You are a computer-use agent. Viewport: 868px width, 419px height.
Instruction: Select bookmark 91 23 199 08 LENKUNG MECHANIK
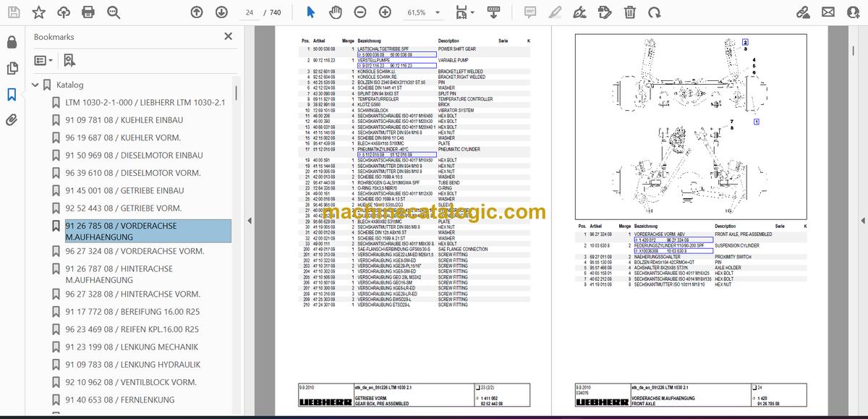(132, 347)
